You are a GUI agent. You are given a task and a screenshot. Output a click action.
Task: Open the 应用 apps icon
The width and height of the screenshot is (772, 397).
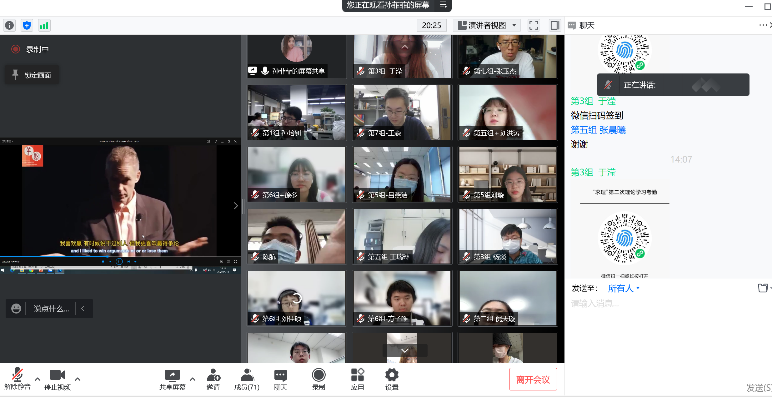pos(357,379)
